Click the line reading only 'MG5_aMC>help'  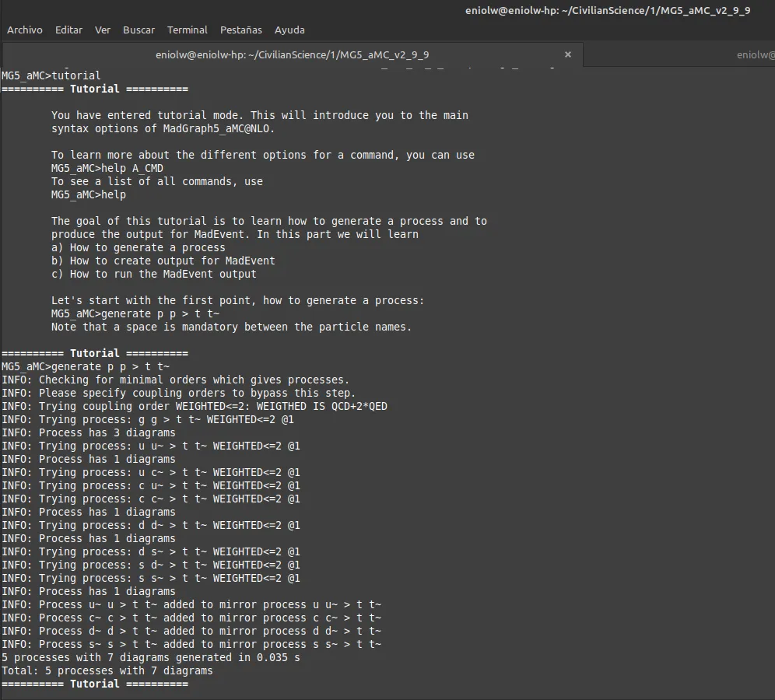point(89,194)
